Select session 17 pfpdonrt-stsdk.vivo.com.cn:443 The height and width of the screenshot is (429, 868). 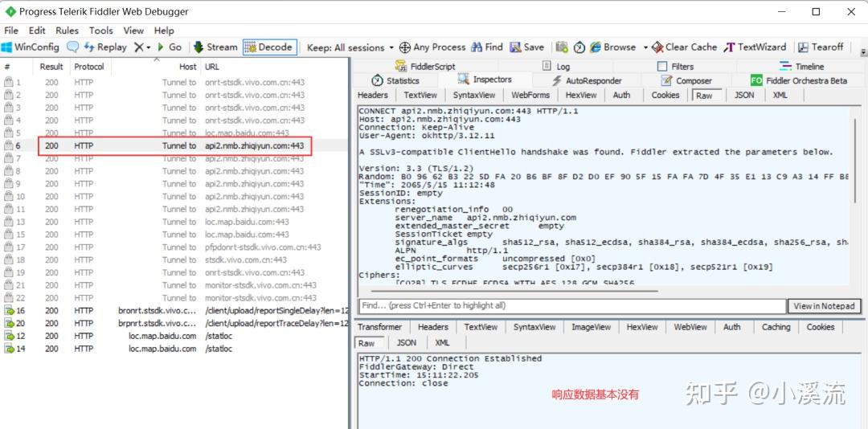coord(174,247)
